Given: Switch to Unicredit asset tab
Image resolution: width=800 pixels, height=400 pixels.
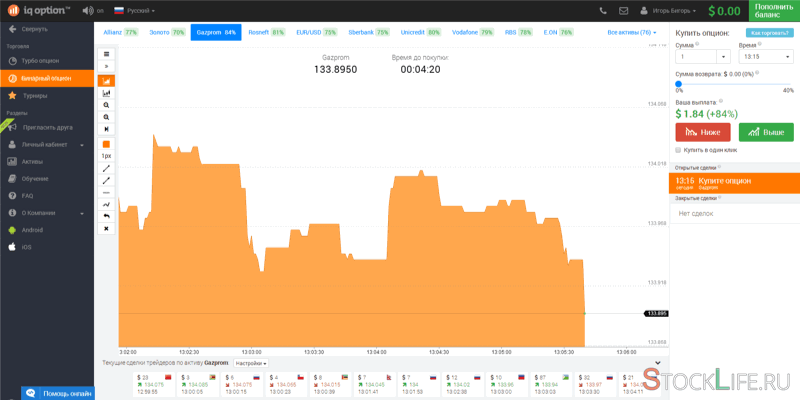Looking at the screenshot, I should (420, 32).
